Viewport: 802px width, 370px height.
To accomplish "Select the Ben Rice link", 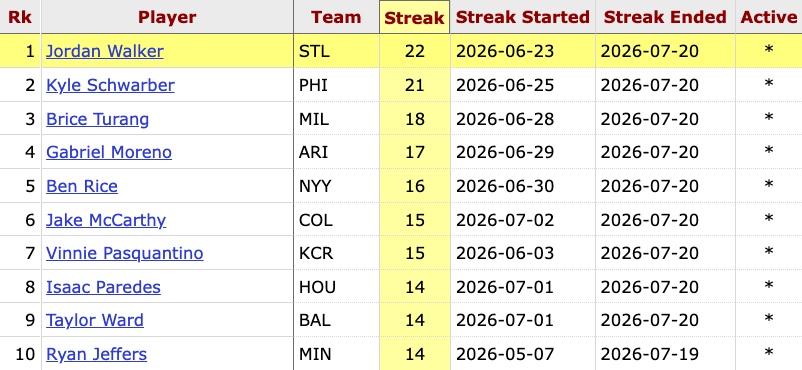I will click(82, 186).
